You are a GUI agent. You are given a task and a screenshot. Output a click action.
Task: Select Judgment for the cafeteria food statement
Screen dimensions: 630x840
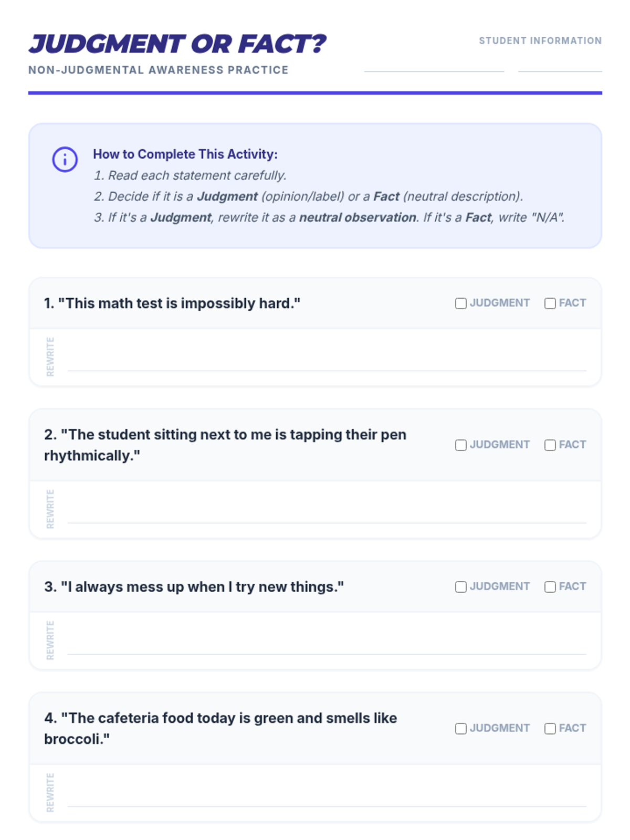click(x=460, y=729)
